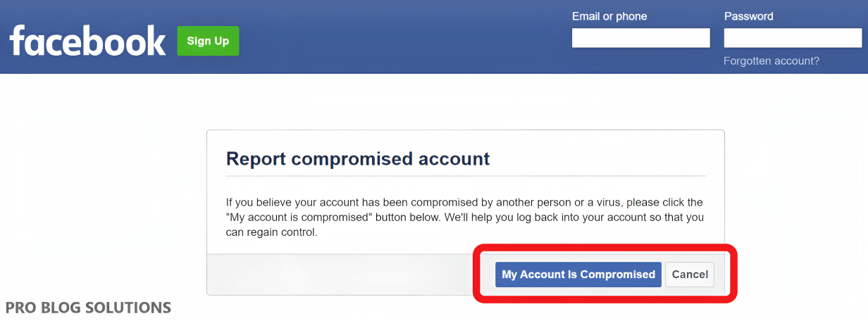The height and width of the screenshot is (321, 868).
Task: Cancel the compromised account report
Action: (690, 275)
